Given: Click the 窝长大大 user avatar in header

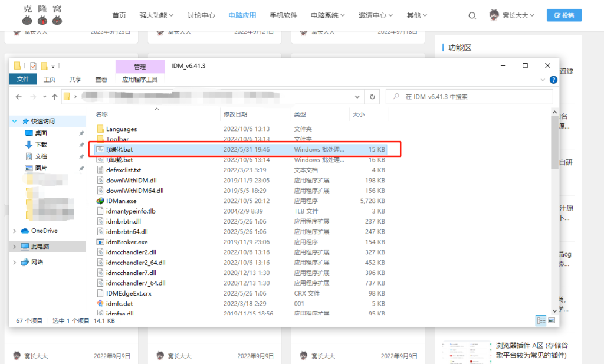Looking at the screenshot, I should (x=494, y=15).
